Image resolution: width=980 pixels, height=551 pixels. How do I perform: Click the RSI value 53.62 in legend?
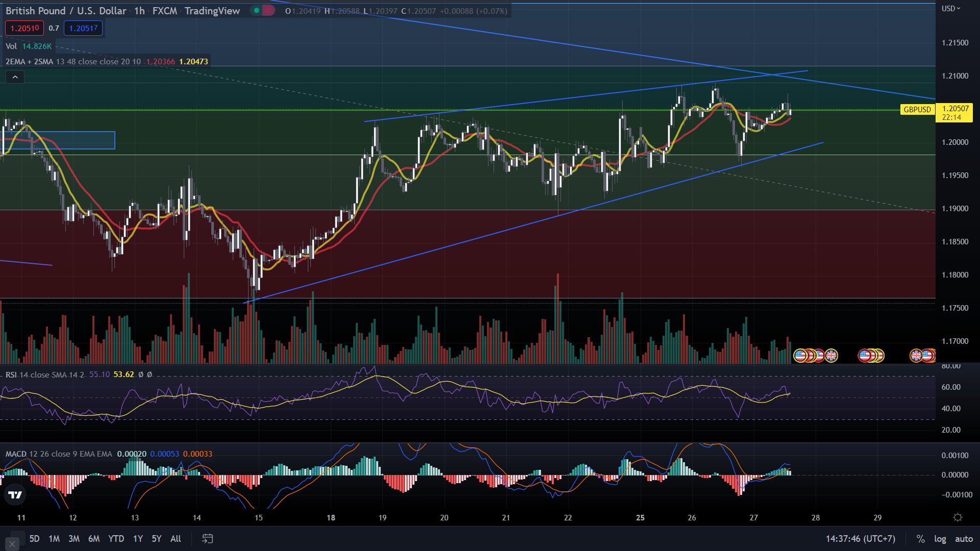click(x=124, y=374)
